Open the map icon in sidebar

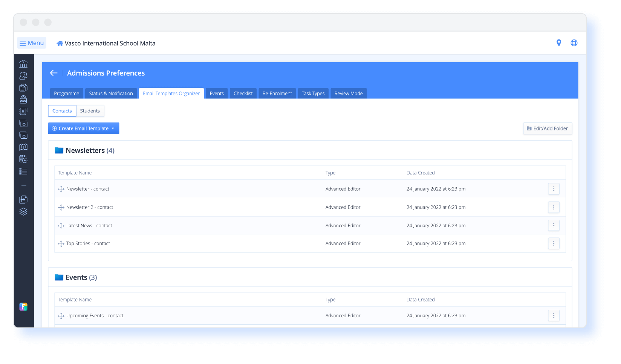tap(23, 147)
